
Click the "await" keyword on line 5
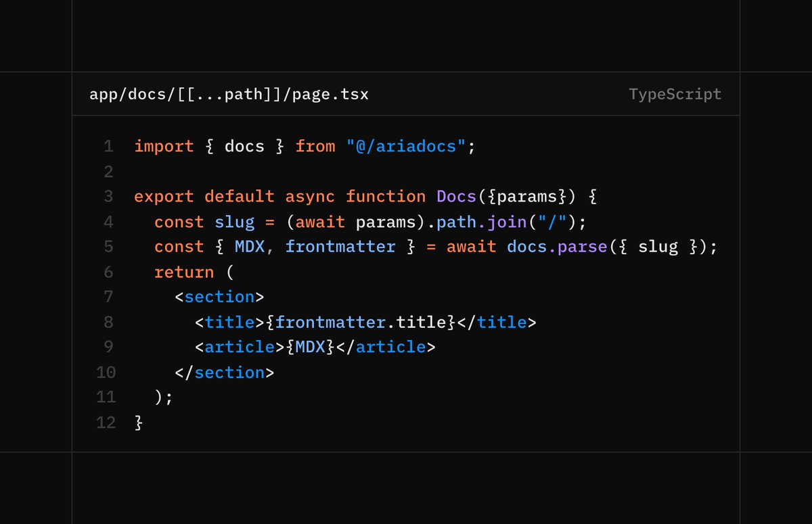tap(472, 247)
